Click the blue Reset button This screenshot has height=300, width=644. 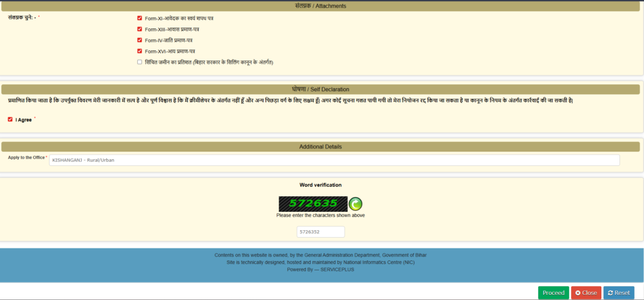(619, 292)
